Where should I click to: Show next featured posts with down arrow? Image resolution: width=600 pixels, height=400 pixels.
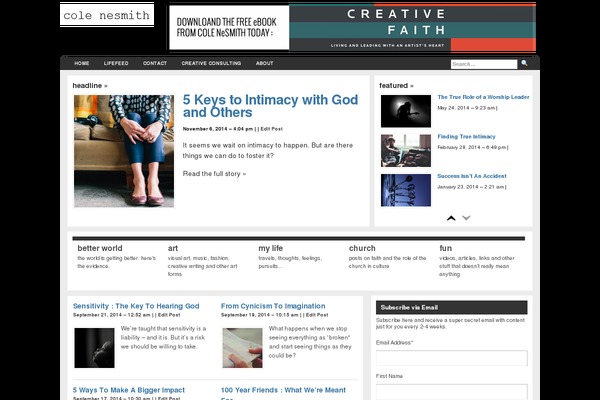[466, 218]
